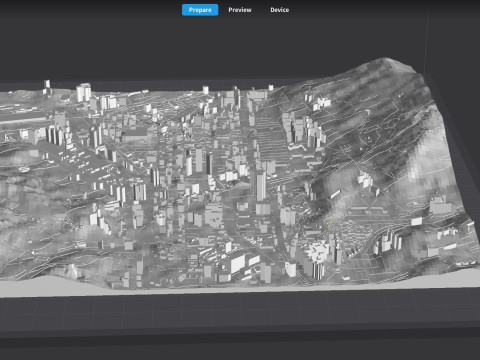This screenshot has height=360, width=480.
Task: Switch to the Prepare tab
Action: (200, 10)
